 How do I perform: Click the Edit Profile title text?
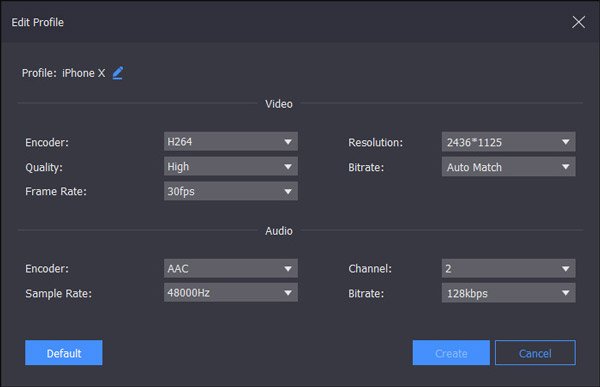coord(38,22)
